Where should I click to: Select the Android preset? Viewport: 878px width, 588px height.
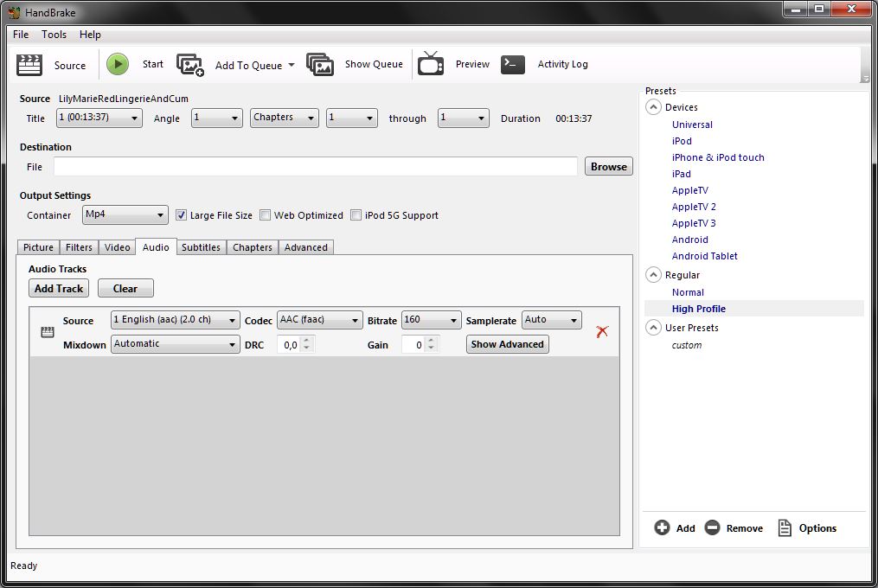click(690, 240)
